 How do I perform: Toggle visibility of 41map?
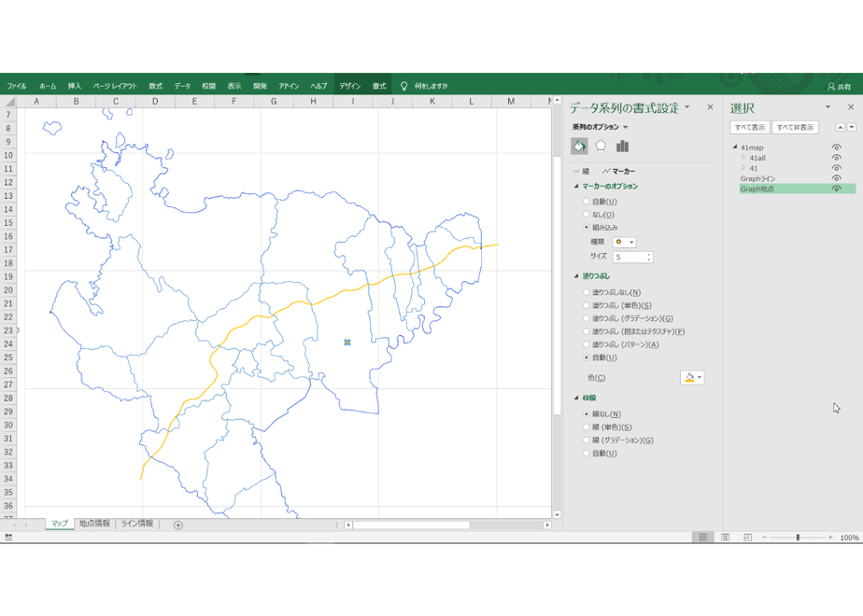coord(837,147)
